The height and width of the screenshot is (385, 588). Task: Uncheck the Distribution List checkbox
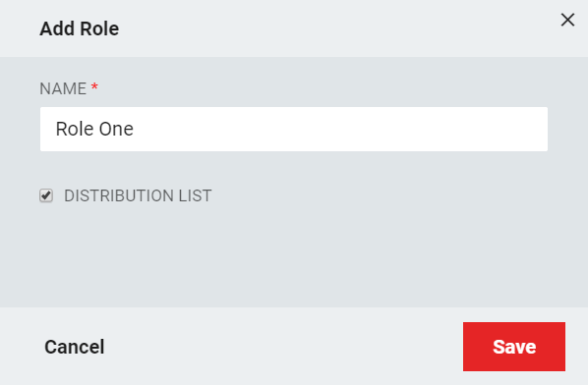46,195
